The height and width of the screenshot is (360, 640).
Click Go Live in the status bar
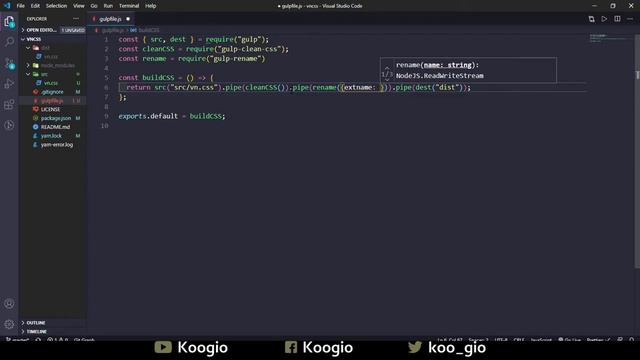[569, 339]
